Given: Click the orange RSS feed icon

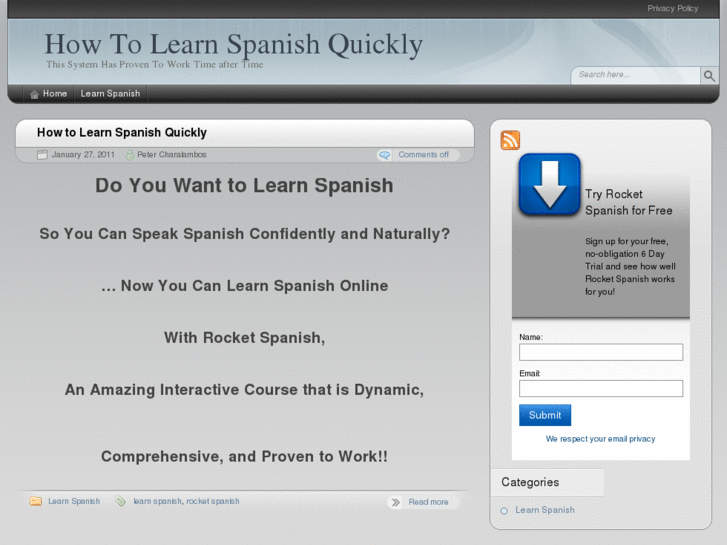Looking at the screenshot, I should click(x=510, y=140).
